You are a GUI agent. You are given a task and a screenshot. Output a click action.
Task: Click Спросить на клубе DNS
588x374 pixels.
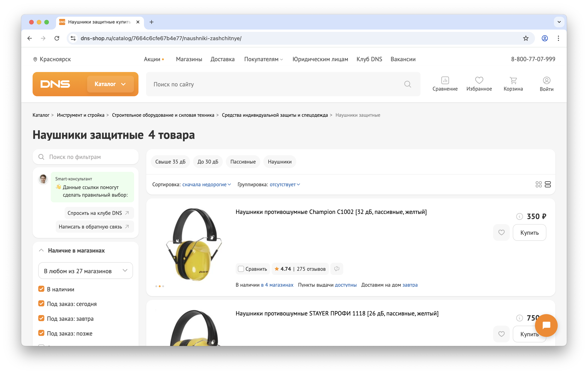coord(99,213)
